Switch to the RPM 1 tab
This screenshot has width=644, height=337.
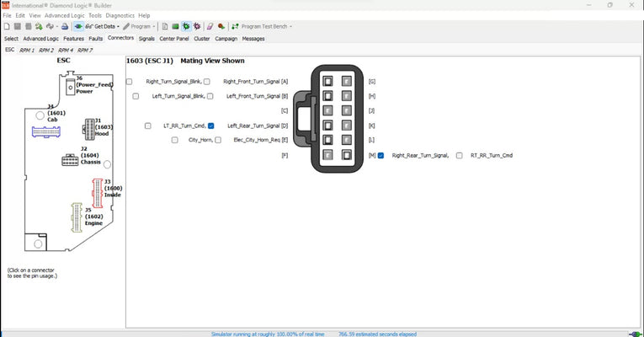pos(27,50)
